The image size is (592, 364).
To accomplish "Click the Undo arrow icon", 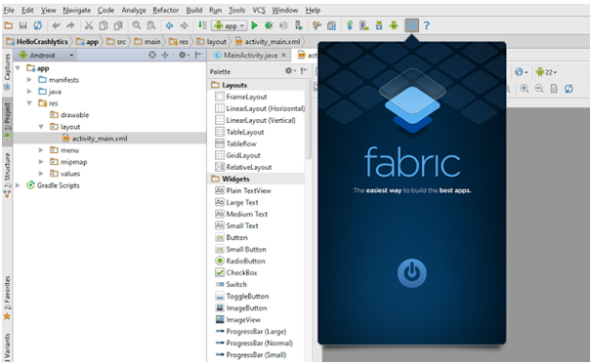I will (57, 25).
